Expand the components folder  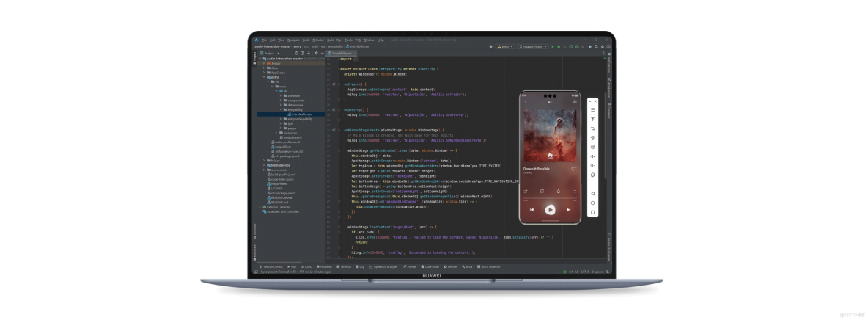pos(282,101)
